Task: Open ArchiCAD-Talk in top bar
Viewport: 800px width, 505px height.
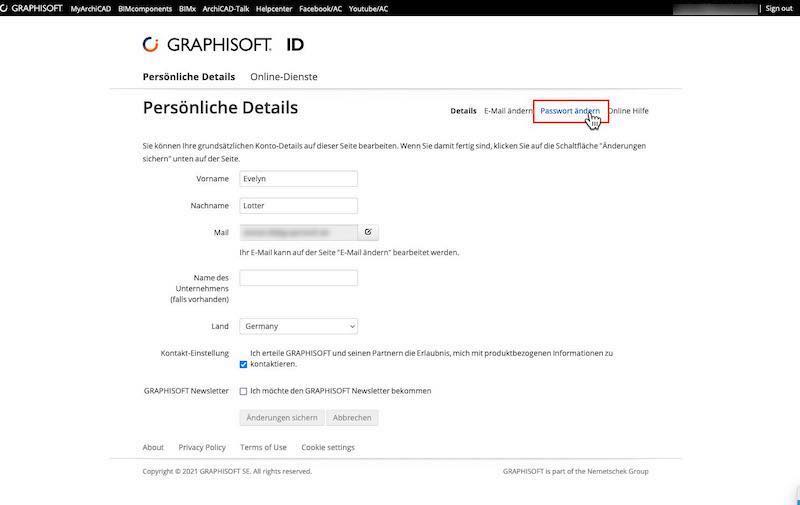Action: coord(226,9)
